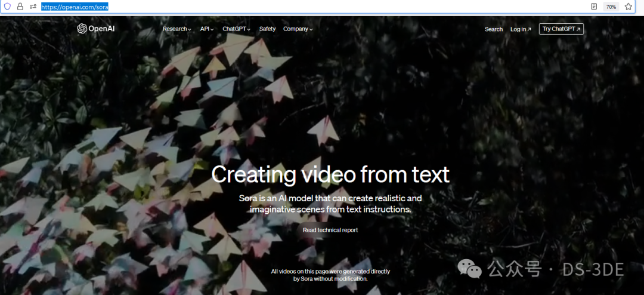Image resolution: width=644 pixels, height=295 pixels.
Task: Go to the OpenAI logo home link
Action: coord(95,29)
